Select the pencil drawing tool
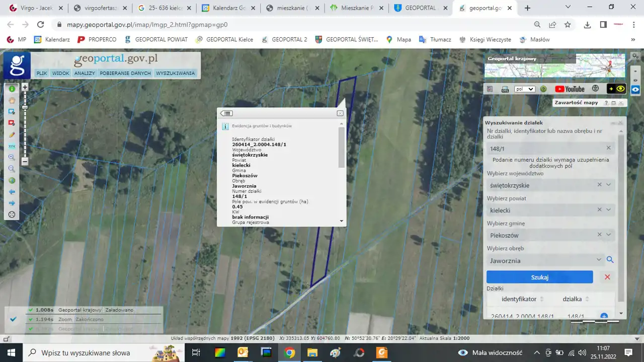 (x=12, y=135)
